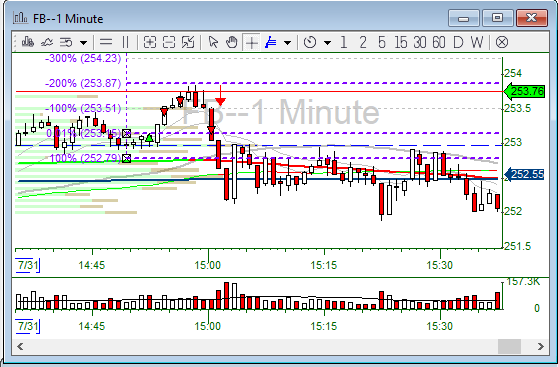The height and width of the screenshot is (367, 558).
Task: Click the chart settings list icon
Action: click(x=66, y=43)
